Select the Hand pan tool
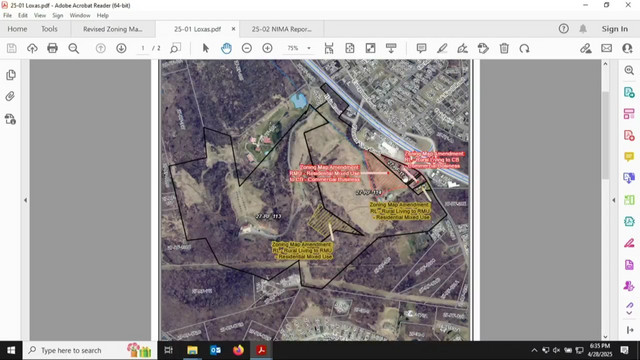 [226, 48]
